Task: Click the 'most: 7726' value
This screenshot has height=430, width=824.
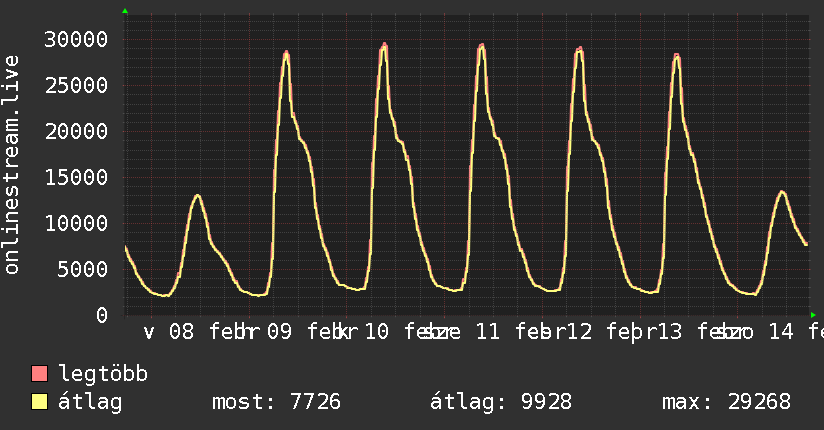Action: (276, 402)
